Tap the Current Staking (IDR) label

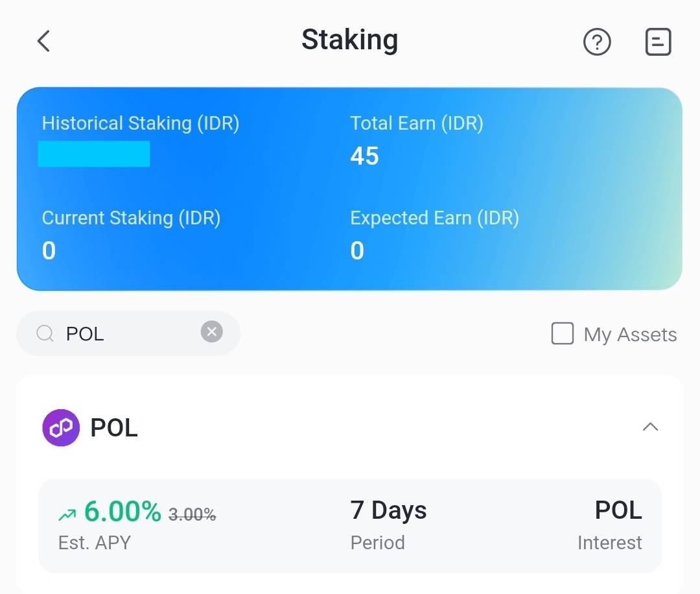(x=131, y=218)
